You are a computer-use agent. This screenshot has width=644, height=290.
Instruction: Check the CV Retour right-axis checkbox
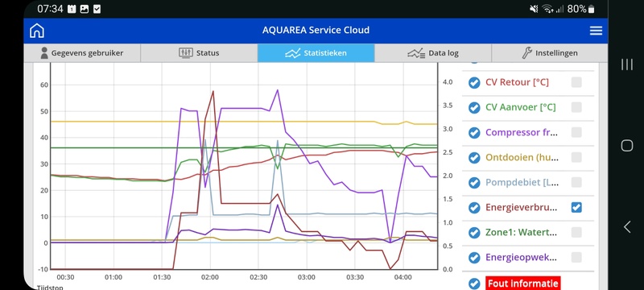pos(576,82)
